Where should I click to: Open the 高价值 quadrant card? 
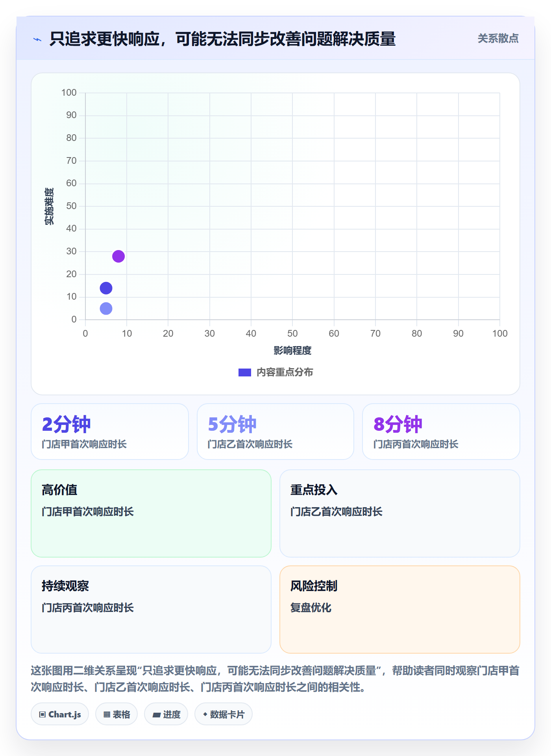pyautogui.click(x=151, y=513)
